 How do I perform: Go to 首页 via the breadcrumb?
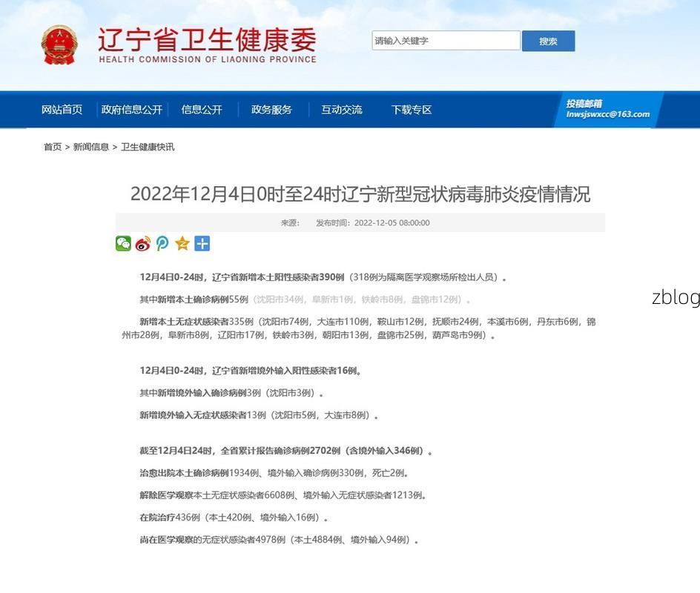51,147
